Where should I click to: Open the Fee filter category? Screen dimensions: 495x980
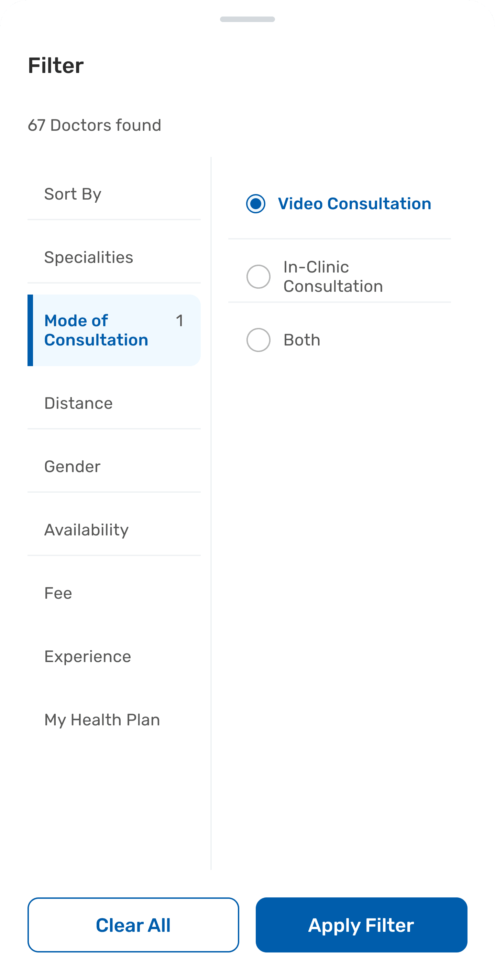58,593
